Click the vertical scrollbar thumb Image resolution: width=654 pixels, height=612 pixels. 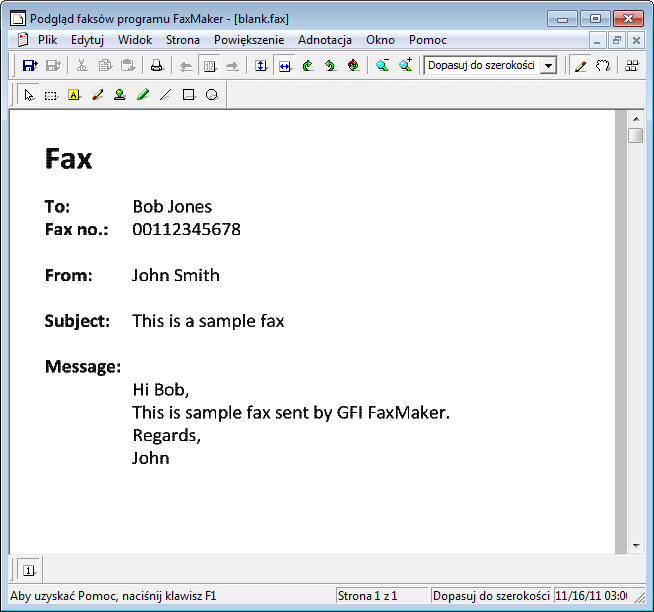tap(636, 135)
